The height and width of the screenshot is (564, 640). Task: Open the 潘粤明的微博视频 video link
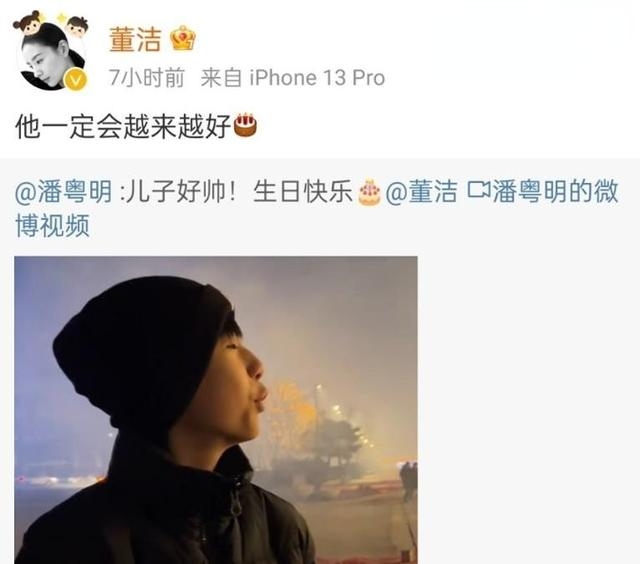click(317, 208)
